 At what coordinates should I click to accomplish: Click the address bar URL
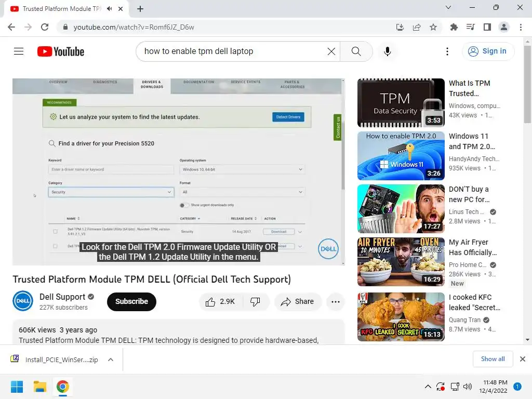134,27
